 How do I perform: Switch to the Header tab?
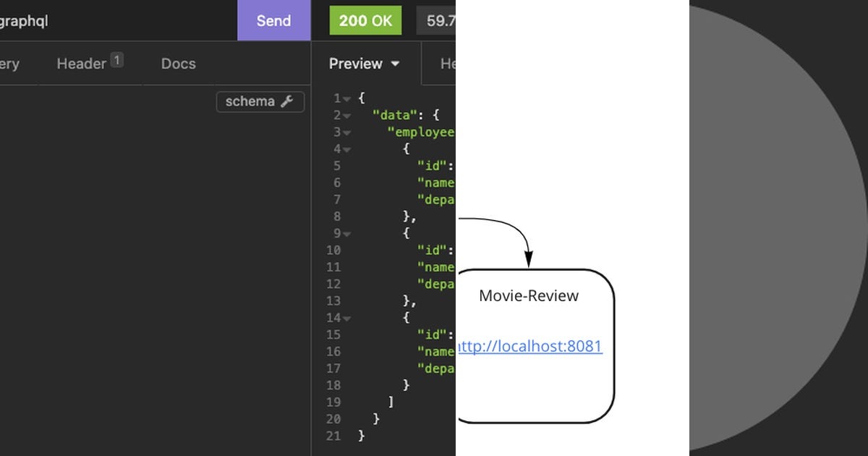coord(81,64)
